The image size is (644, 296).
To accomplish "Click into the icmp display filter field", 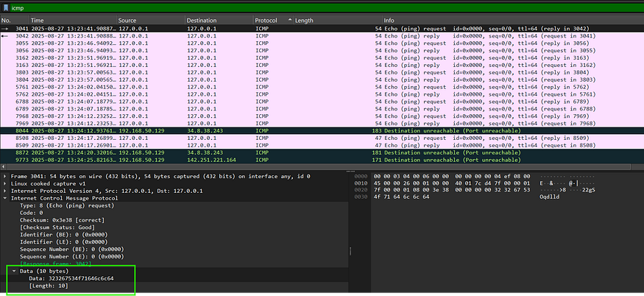I will point(327,8).
